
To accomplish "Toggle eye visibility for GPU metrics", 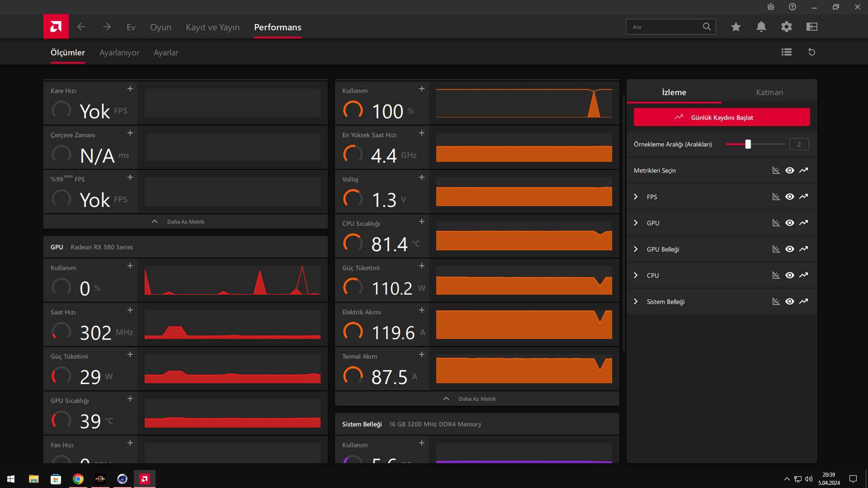I will (x=790, y=223).
